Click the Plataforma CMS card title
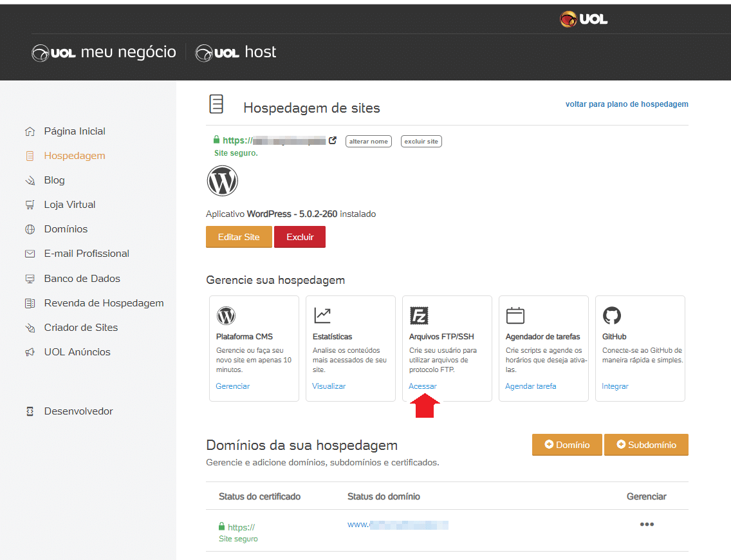Screen dimensions: 731x560 pyautogui.click(x=245, y=337)
